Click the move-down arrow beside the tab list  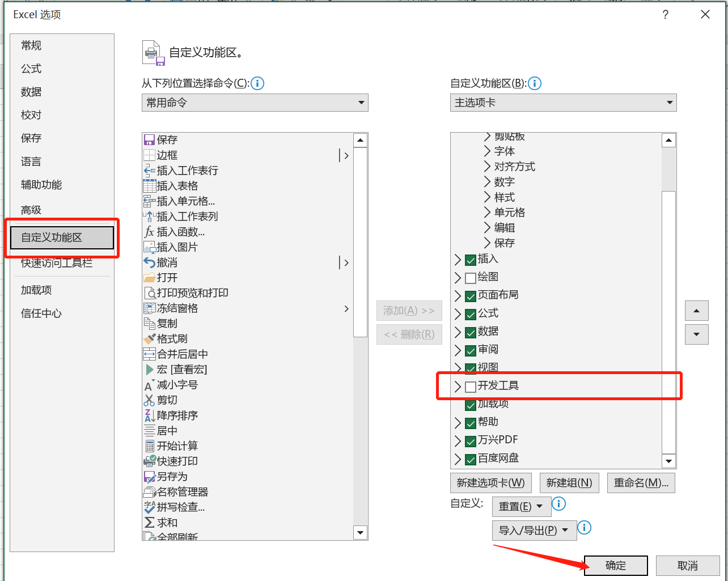696,334
